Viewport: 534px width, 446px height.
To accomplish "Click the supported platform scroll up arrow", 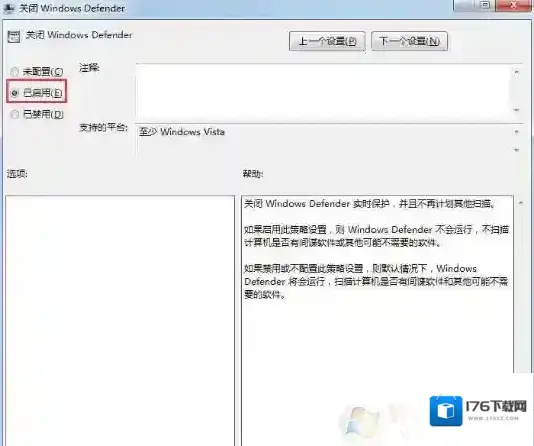I will pos(517,132).
